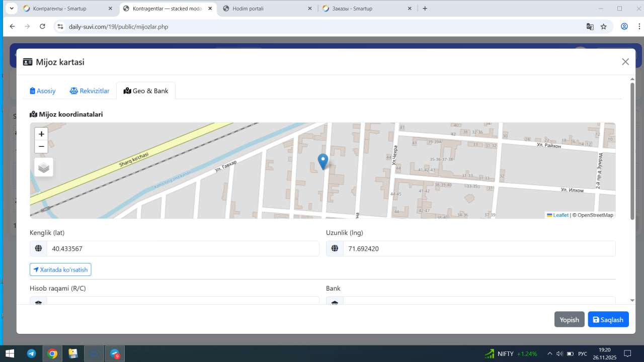644x362 pixels.
Task: Open Telegram with the 9 unread badge
Action: coord(115,353)
